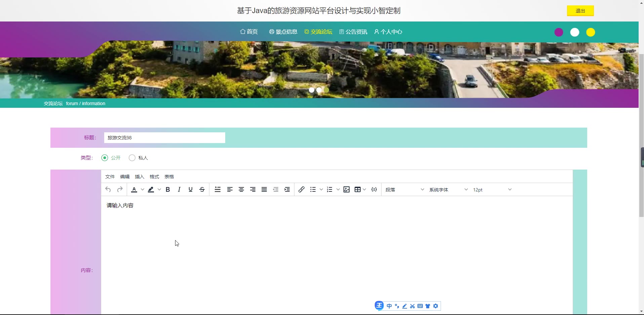Toggle strikethrough formatting
644x315 pixels.
[202, 190]
